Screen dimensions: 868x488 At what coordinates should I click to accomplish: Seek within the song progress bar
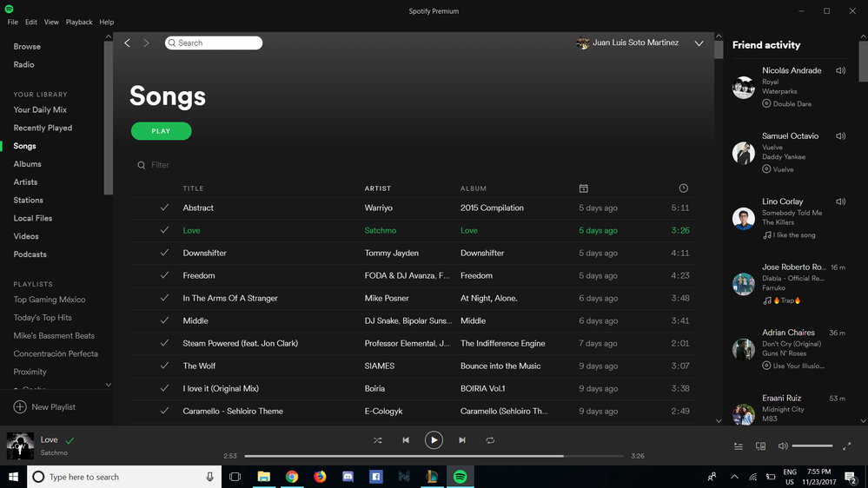click(434, 456)
